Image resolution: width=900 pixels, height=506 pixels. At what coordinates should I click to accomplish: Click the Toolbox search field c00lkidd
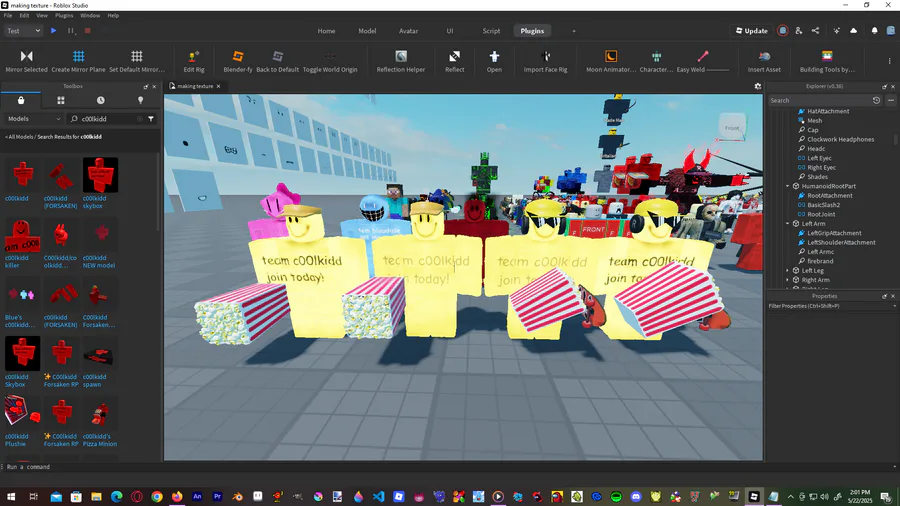point(106,119)
